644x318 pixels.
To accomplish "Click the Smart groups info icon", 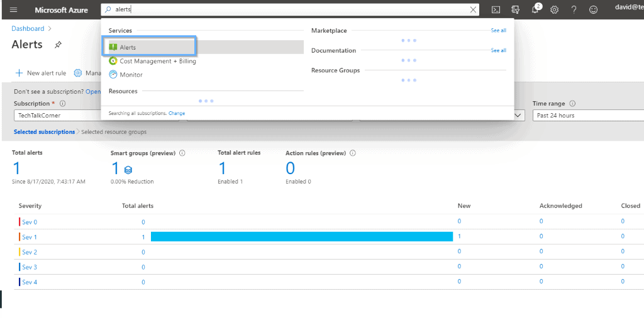I will 182,153.
